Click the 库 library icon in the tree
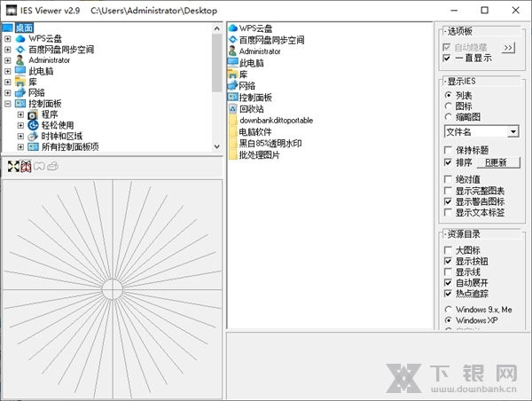 coord(20,82)
